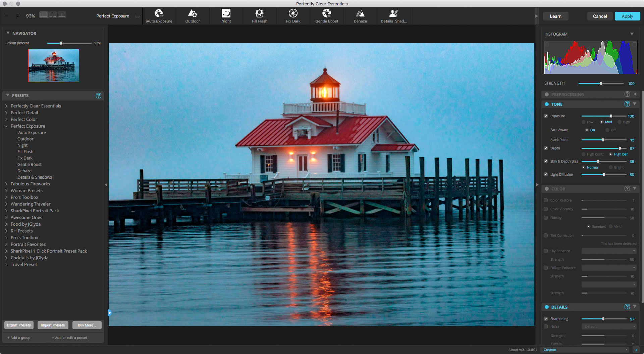
Task: Adjust the Strength slider
Action: point(601,83)
